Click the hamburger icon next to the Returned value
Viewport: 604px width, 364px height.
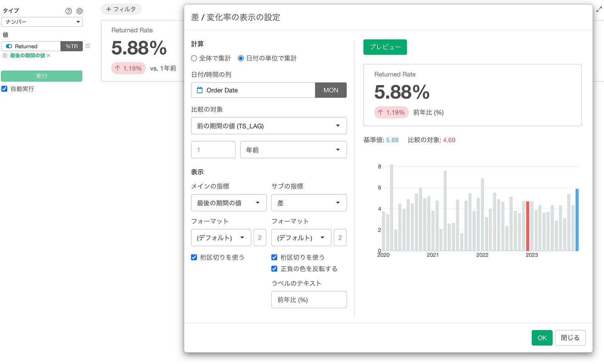point(88,46)
